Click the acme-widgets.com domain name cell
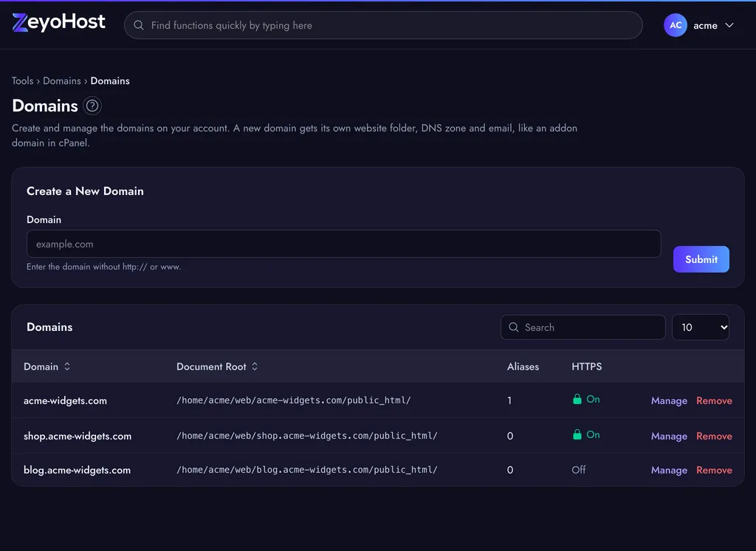This screenshot has height=551, width=756. pos(65,400)
